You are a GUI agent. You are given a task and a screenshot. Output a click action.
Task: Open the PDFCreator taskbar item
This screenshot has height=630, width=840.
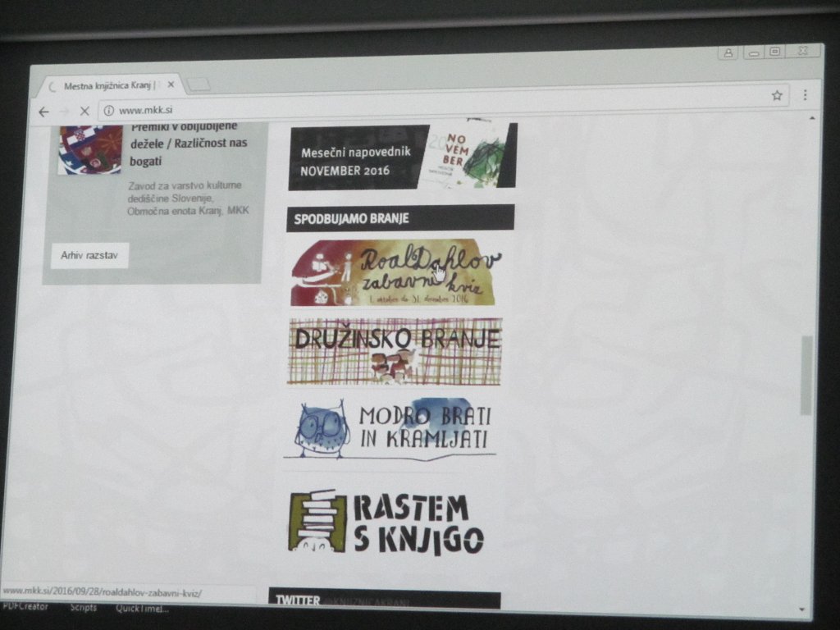click(x=25, y=606)
